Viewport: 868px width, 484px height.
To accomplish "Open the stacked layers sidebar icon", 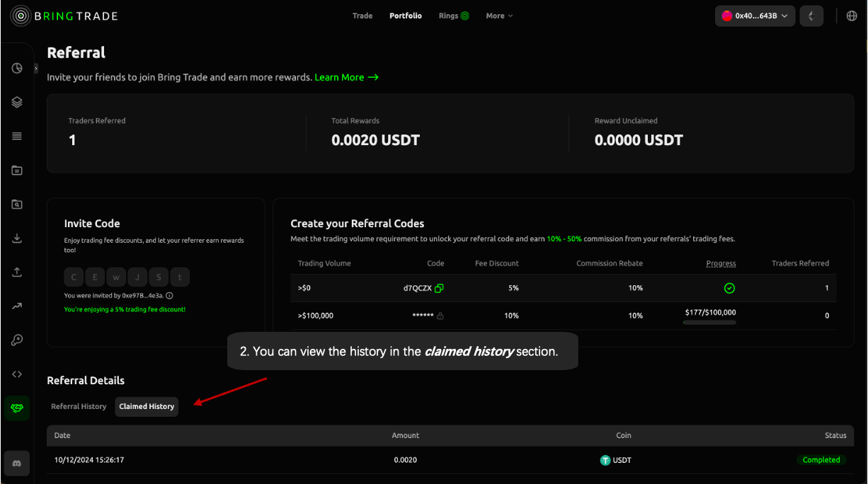I will pyautogui.click(x=17, y=102).
